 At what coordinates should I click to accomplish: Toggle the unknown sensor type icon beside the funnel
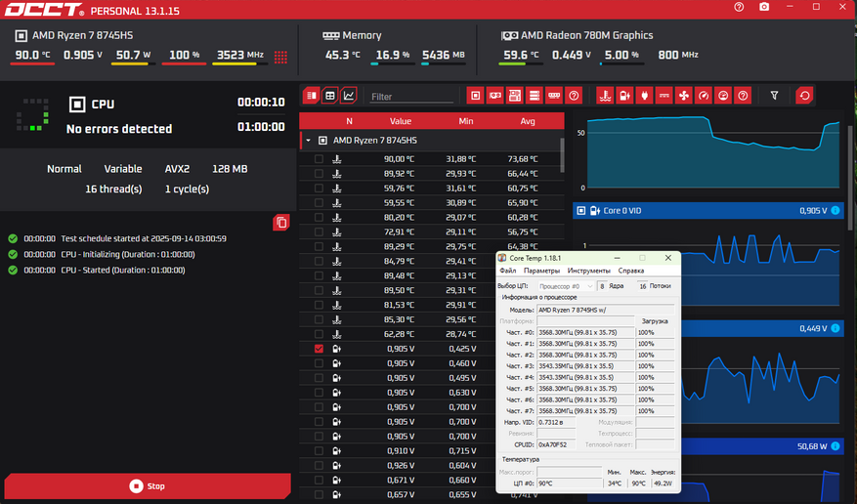point(743,96)
